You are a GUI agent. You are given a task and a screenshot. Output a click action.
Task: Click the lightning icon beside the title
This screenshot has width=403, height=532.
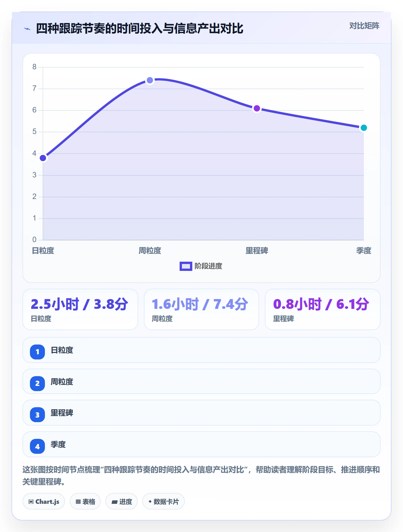pyautogui.click(x=27, y=29)
